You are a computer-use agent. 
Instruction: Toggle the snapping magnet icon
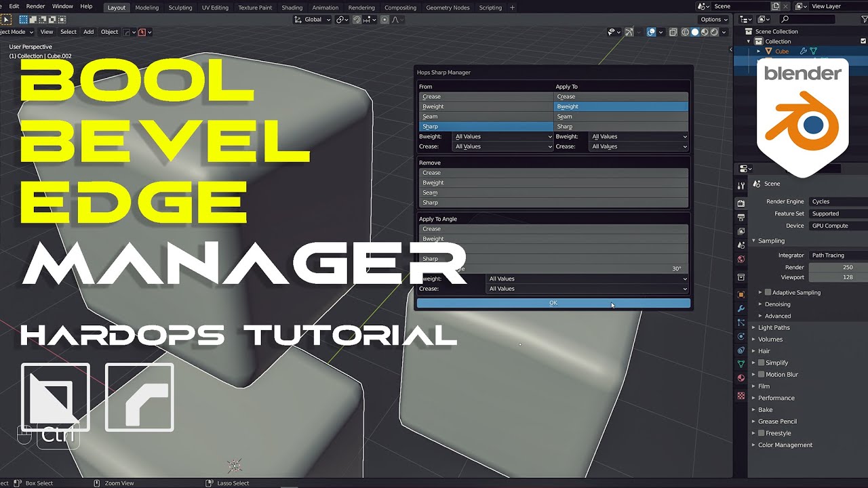coord(357,20)
